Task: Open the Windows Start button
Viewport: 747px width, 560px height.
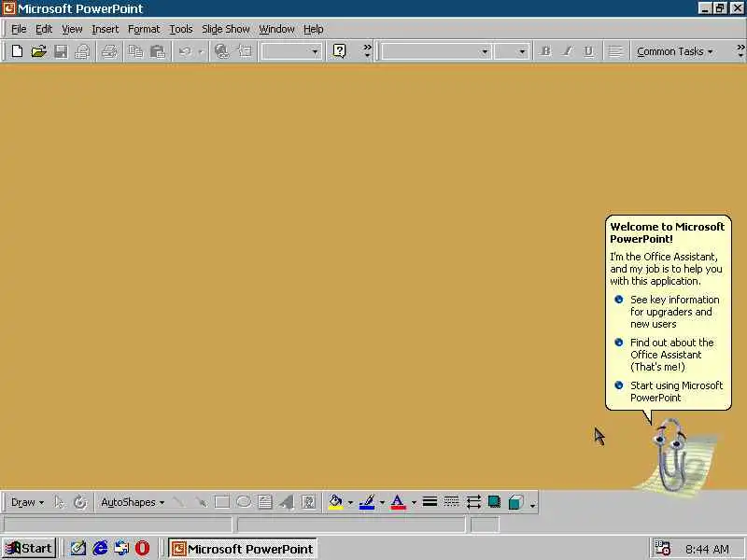Action: 30,549
